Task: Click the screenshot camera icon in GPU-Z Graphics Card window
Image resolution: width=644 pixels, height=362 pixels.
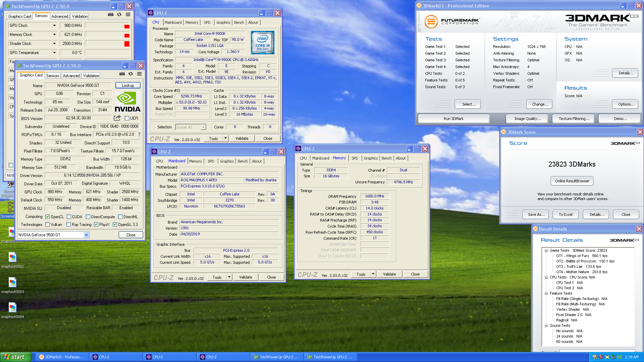Action: click(122, 74)
